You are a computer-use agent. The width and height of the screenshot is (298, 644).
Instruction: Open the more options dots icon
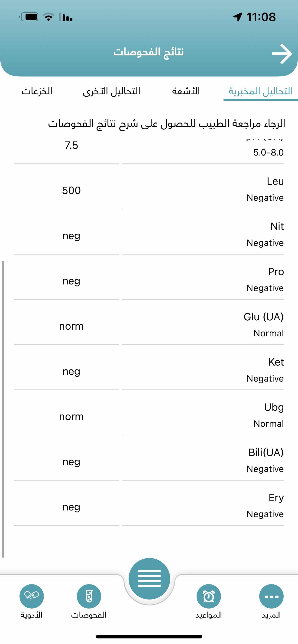pyautogui.click(x=271, y=596)
